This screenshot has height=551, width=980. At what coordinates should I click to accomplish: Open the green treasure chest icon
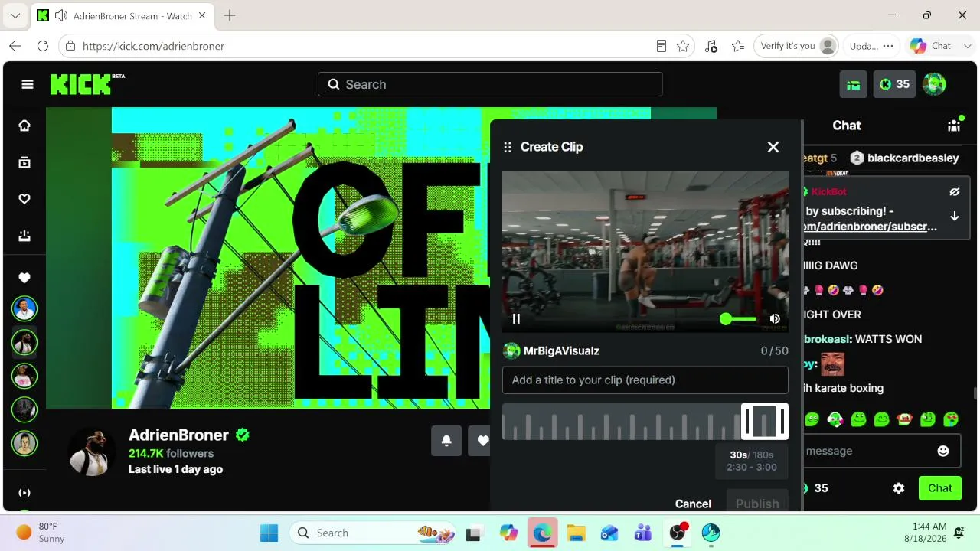pos(854,84)
